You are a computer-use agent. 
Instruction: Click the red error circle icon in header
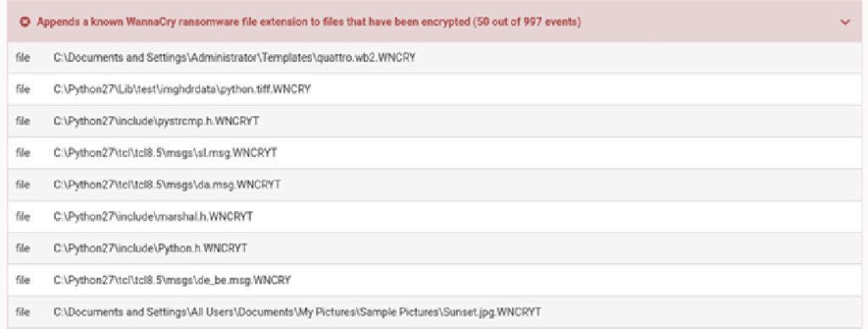click(x=24, y=23)
